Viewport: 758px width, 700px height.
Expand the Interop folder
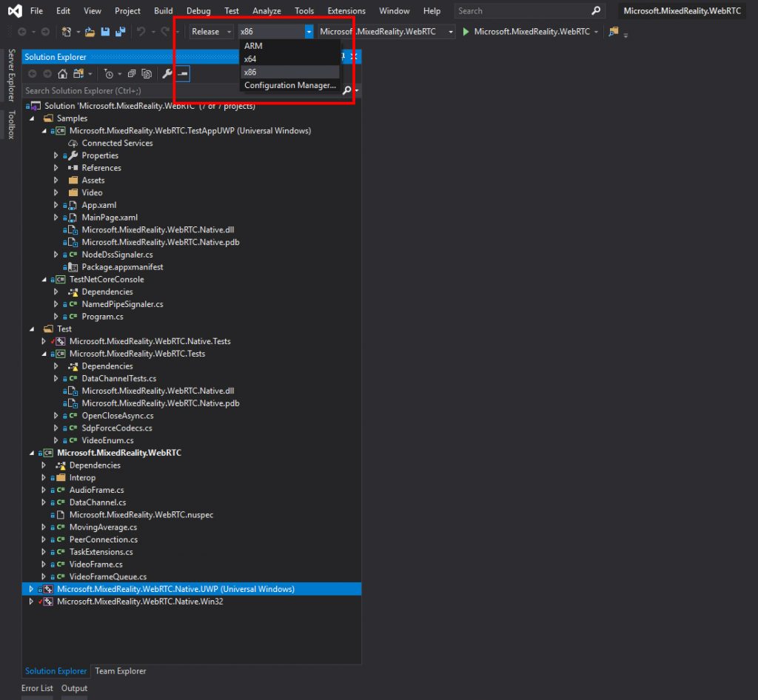(44, 478)
